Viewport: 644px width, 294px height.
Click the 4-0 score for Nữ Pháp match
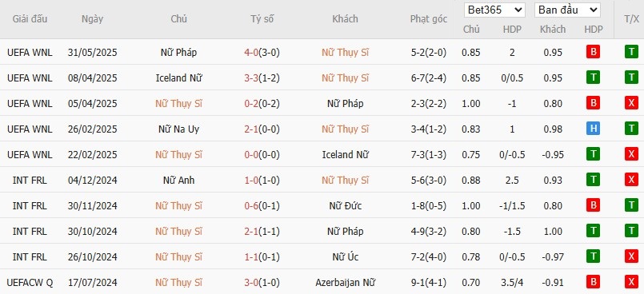coord(251,53)
